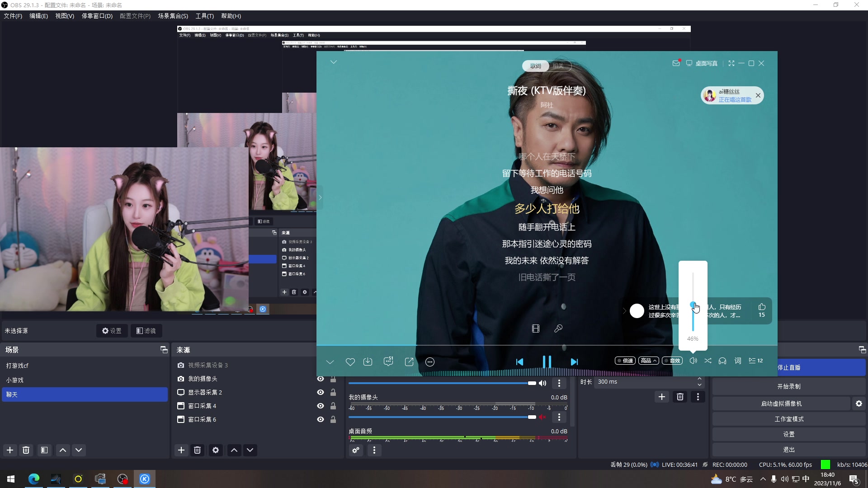Viewport: 868px width, 488px height.
Task: Open scene filters icon in scenes toolbar
Action: tap(44, 450)
